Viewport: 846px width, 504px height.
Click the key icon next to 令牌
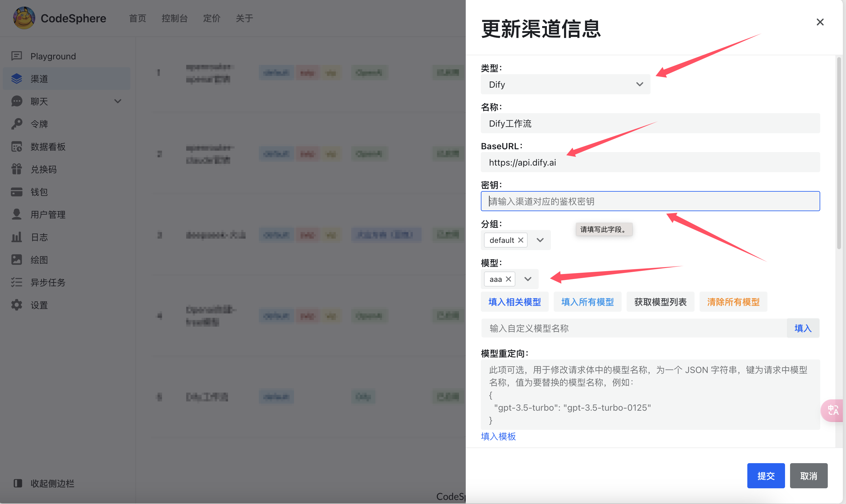click(16, 124)
